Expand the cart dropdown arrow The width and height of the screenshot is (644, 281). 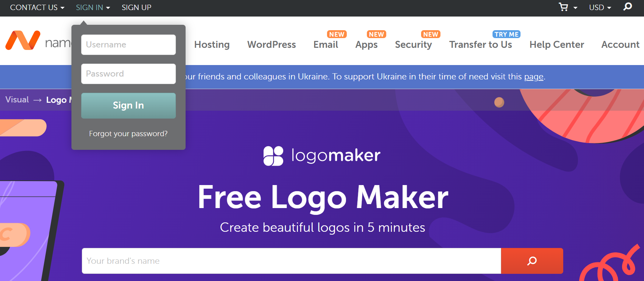point(575,8)
